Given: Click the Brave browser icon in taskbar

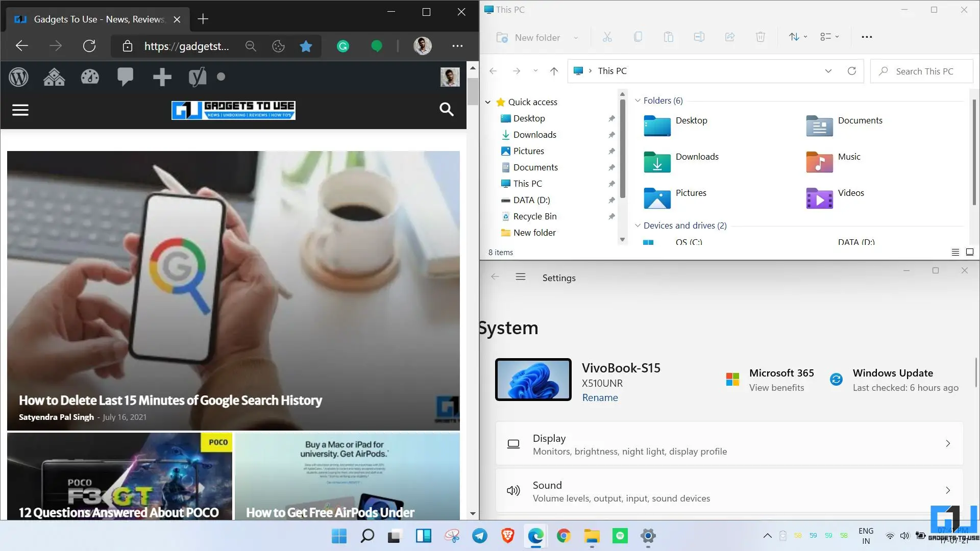Looking at the screenshot, I should pos(507,536).
